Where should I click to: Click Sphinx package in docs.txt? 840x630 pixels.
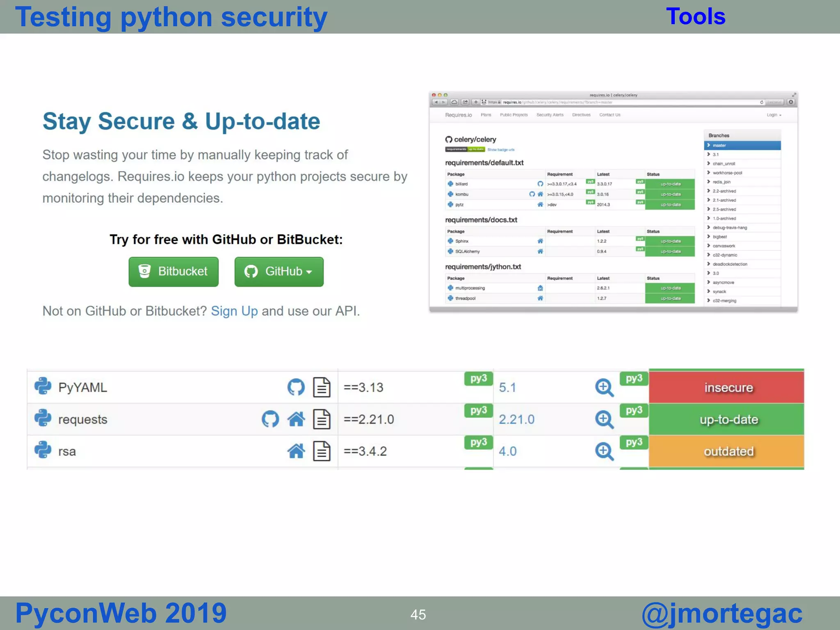[x=462, y=241]
